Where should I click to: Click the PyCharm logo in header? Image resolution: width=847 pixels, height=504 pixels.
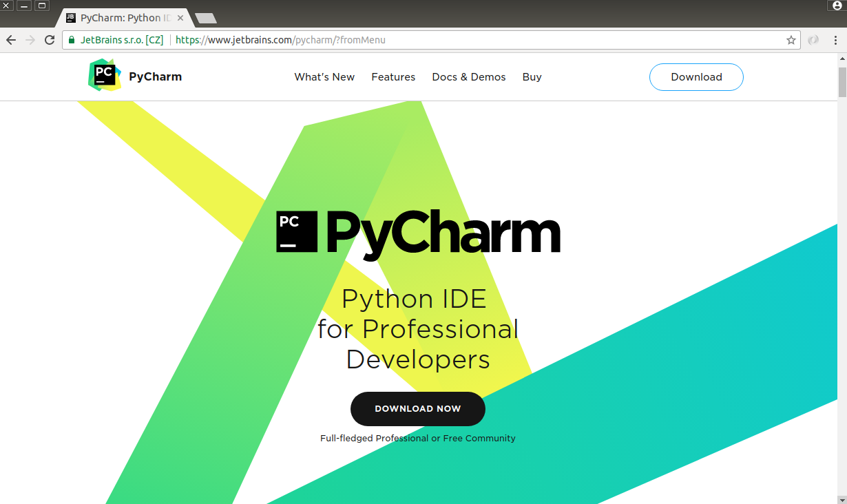105,75
